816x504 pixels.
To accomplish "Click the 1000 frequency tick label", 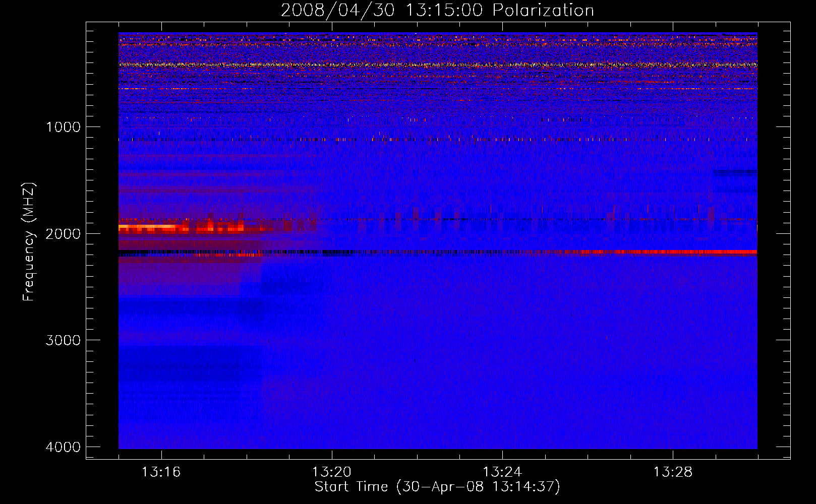I will tap(63, 127).
